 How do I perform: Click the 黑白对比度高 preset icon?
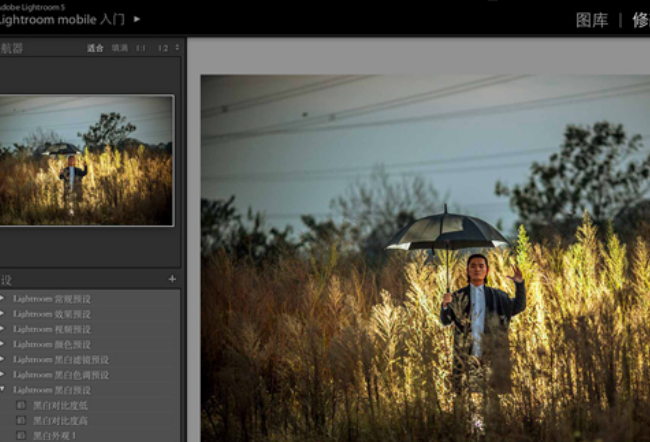[x=21, y=421]
